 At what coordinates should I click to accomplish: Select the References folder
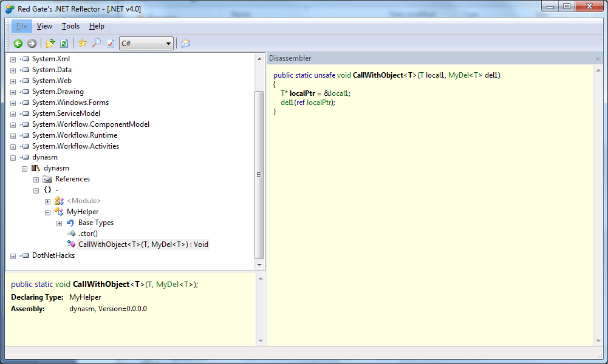[72, 179]
